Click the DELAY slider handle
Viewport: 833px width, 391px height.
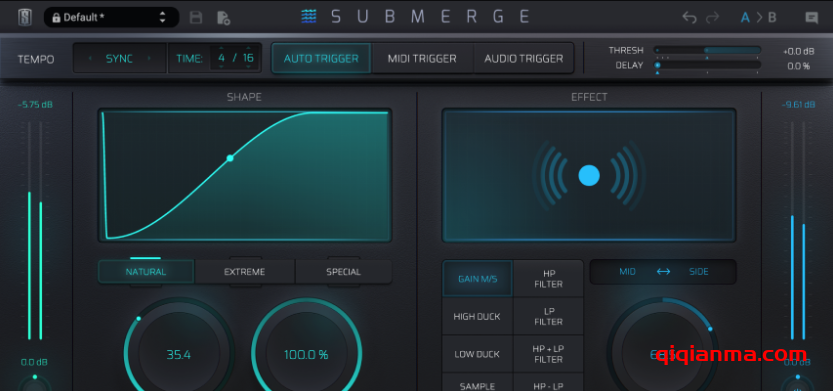(x=657, y=65)
